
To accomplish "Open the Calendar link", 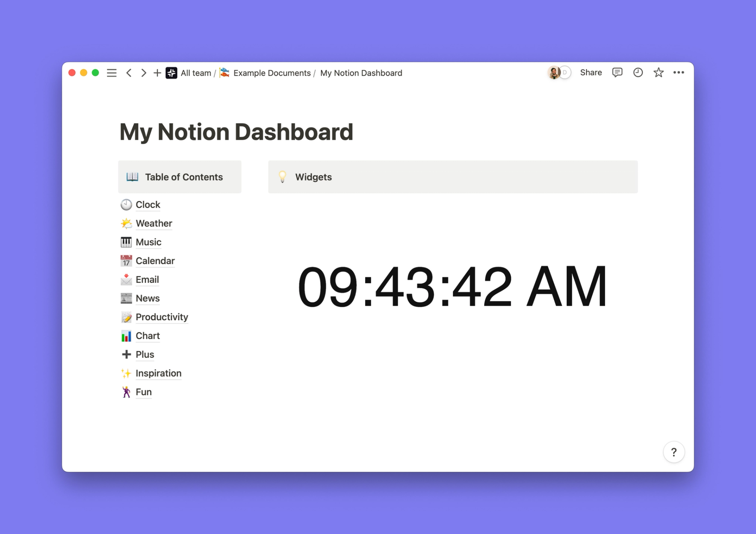I will pos(155,261).
